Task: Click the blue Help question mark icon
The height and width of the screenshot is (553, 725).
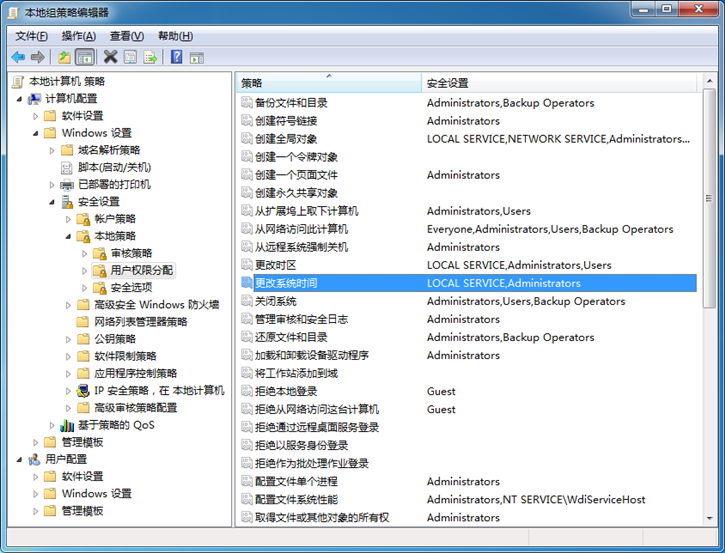Action: click(x=176, y=57)
